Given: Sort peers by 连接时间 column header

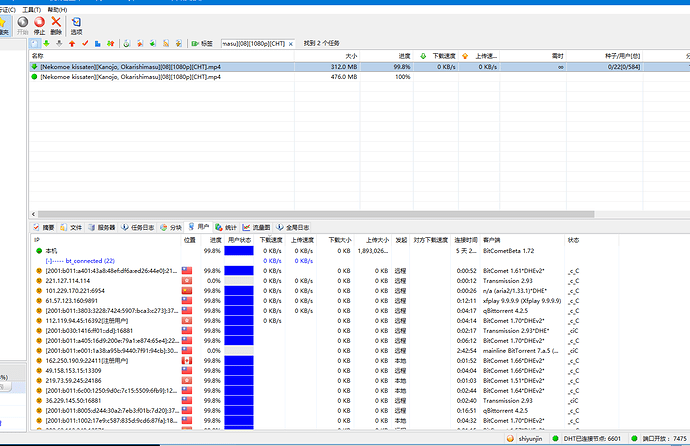Looking at the screenshot, I should coord(466,240).
